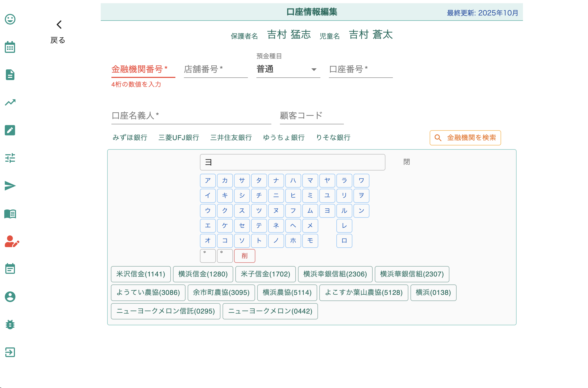Open the calendar sidebar icon
This screenshot has height=388, width=588.
tap(10, 47)
